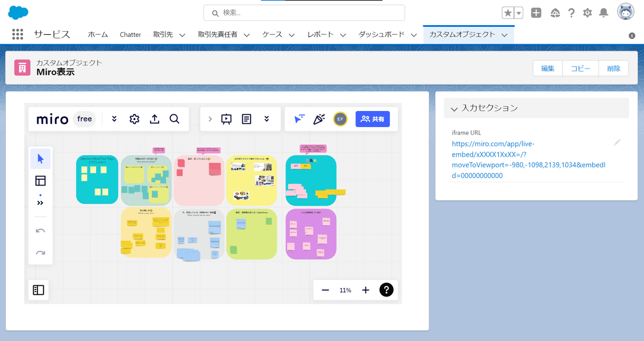
Task: Trigger the confetti reactions icon
Action: (x=319, y=118)
